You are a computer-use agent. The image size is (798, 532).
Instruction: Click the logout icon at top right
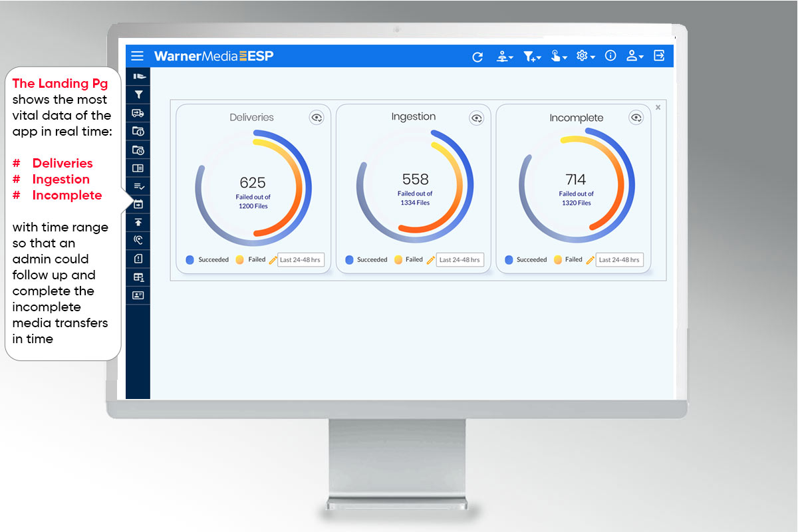point(659,56)
